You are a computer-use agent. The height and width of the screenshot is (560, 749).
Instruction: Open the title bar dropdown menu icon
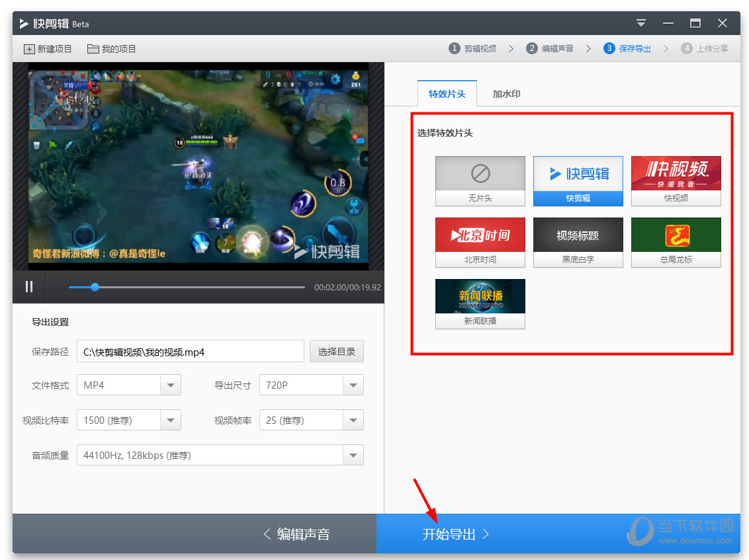coord(640,23)
